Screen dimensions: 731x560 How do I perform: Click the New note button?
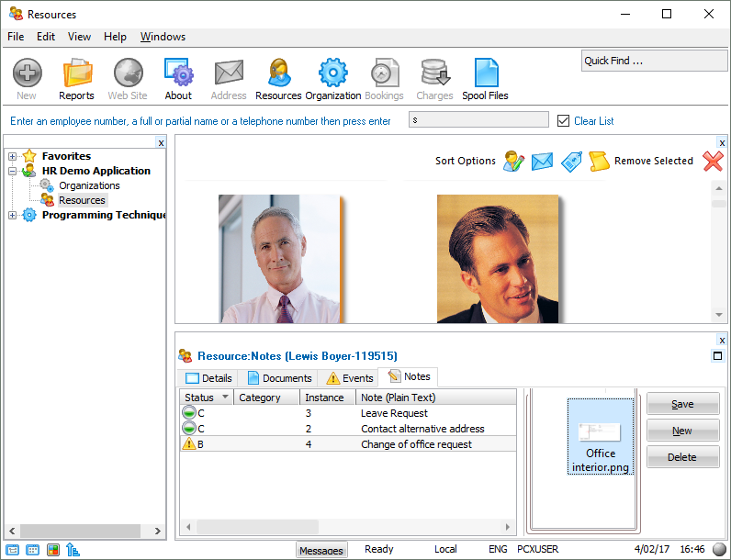tap(682, 431)
